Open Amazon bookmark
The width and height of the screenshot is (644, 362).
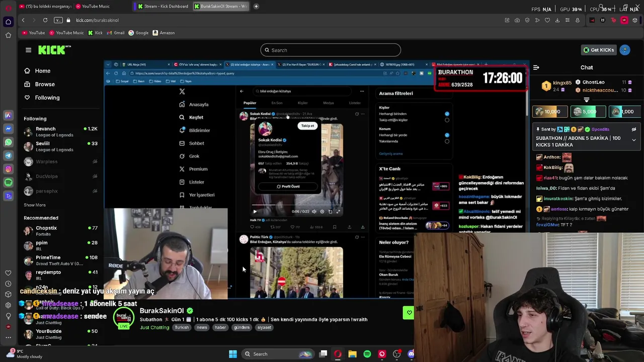164,33
